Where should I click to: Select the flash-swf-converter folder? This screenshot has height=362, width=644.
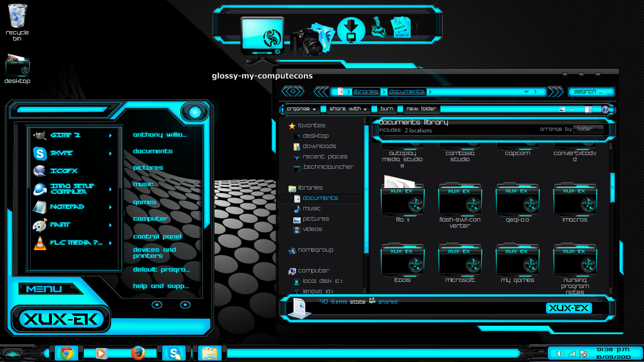point(460,206)
